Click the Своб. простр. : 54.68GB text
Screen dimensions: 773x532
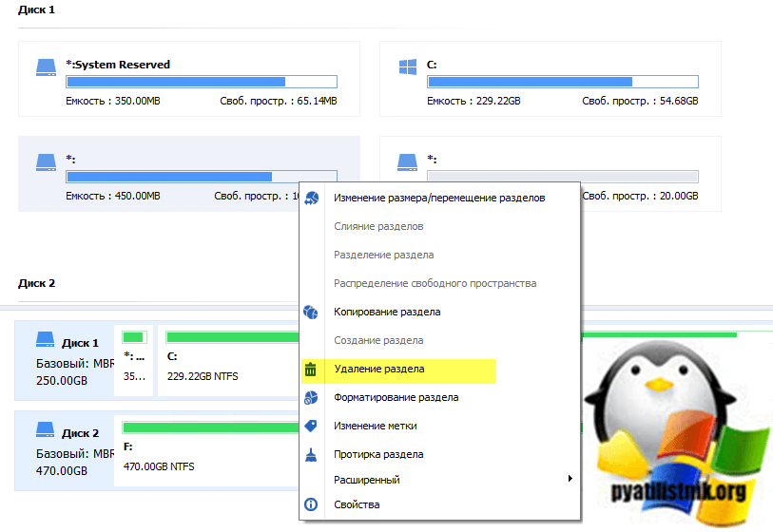[640, 101]
